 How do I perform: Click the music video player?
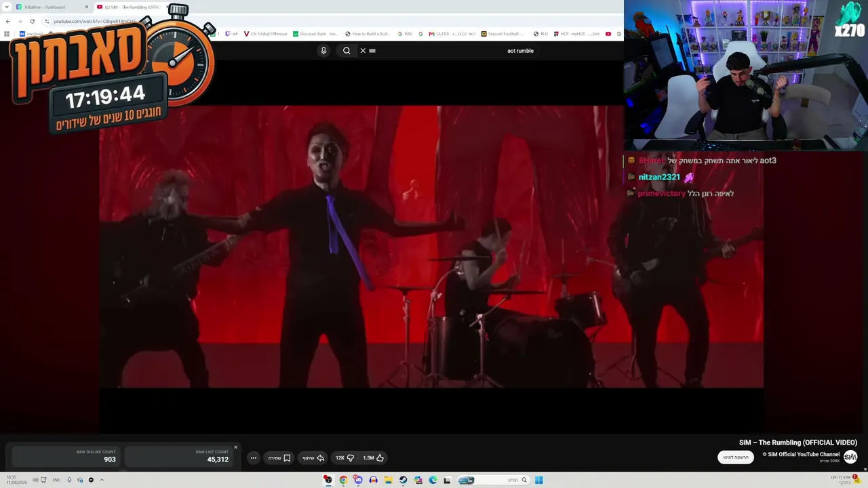[431, 246]
